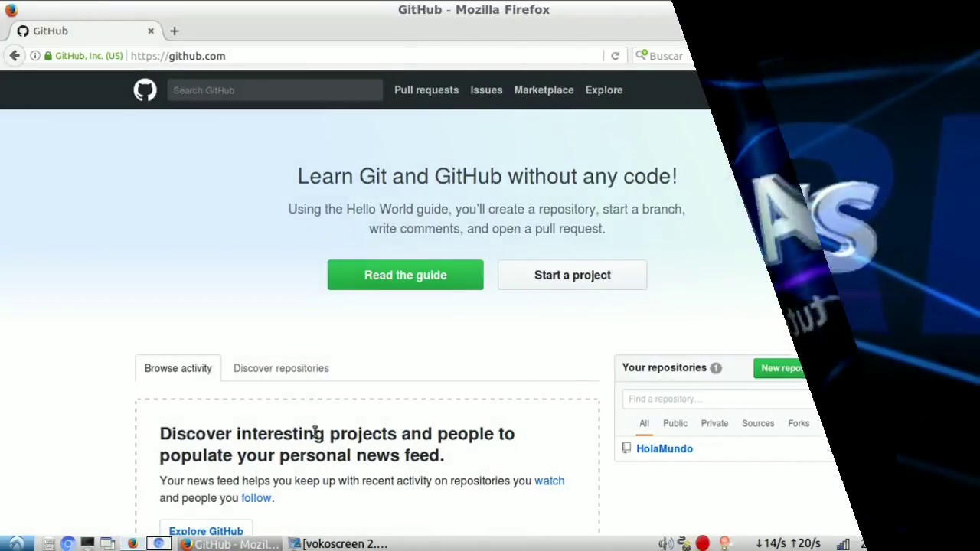Open the system start menu in the taskbar
This screenshot has height=551, width=980.
[15, 543]
